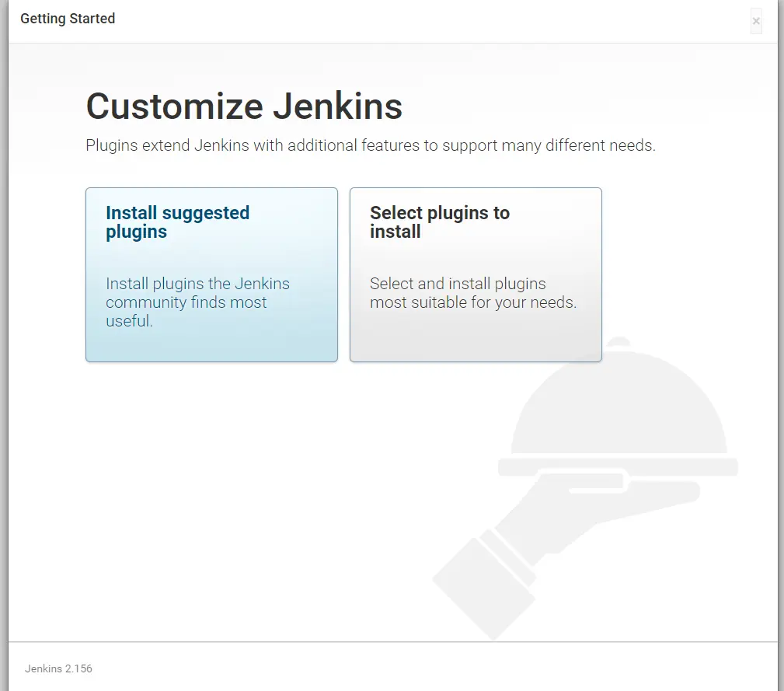
Task: Choose Select plugins to install option
Action: (x=476, y=274)
